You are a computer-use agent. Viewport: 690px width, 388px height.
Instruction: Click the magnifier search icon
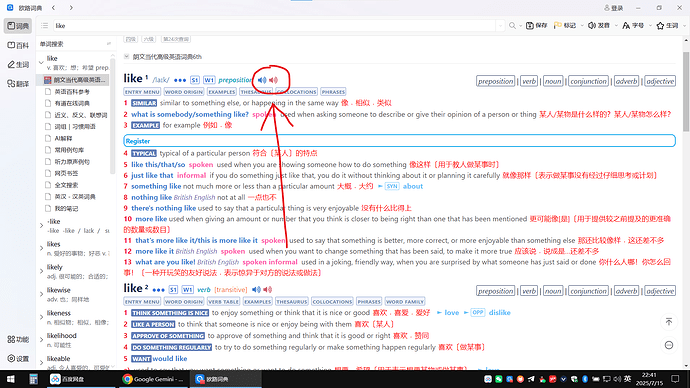pos(512,26)
